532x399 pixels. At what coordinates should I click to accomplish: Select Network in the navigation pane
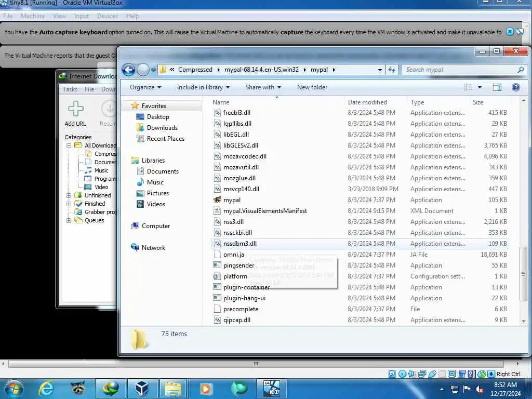click(x=148, y=248)
